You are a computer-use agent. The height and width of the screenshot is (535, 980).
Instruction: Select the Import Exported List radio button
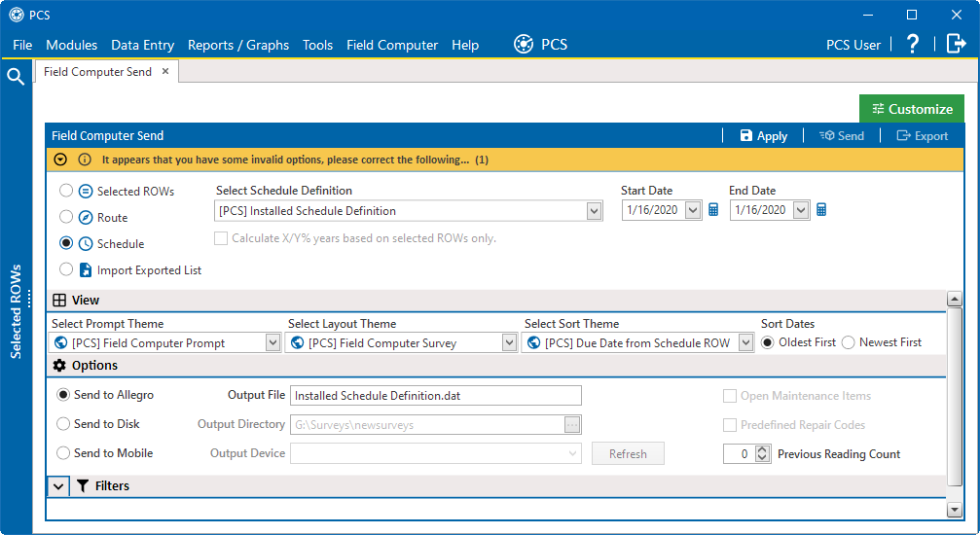65,269
